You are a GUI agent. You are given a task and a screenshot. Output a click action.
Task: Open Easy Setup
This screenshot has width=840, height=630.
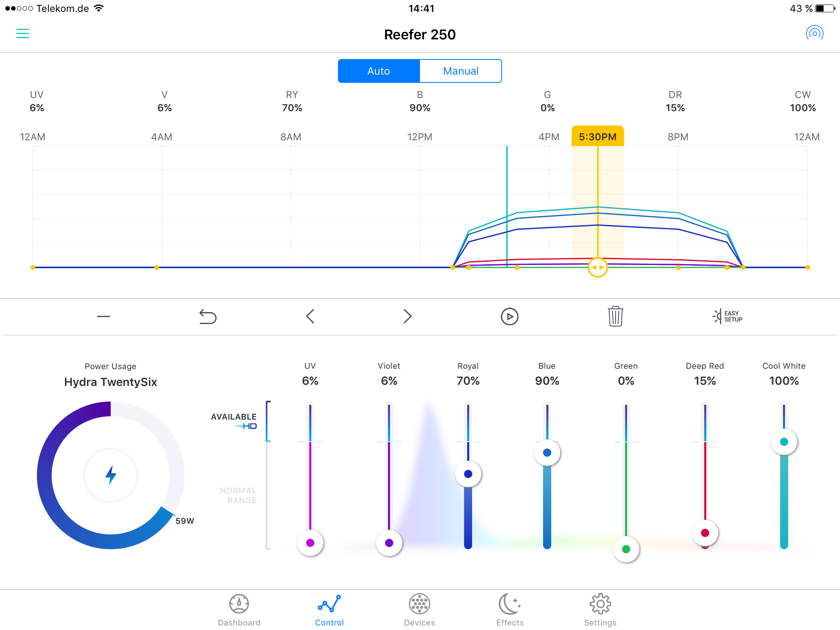(x=728, y=316)
